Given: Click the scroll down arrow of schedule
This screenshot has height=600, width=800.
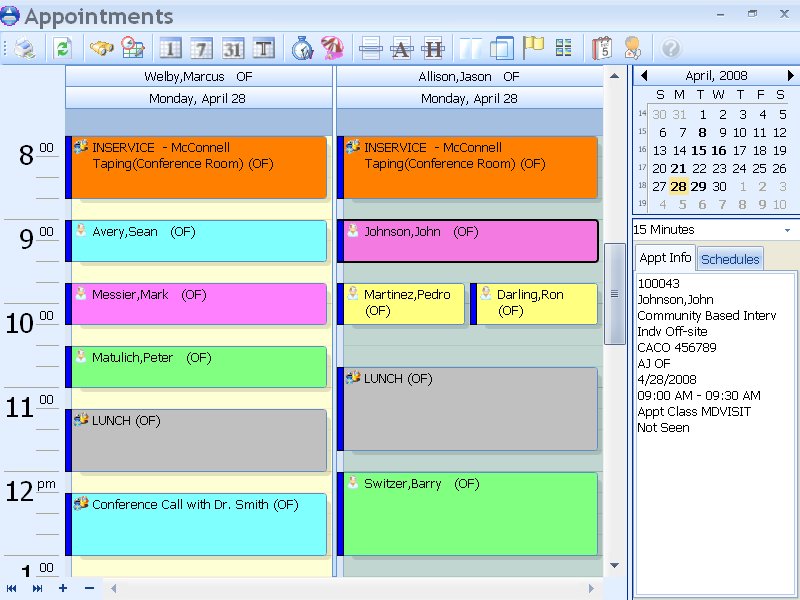Looking at the screenshot, I should point(614,565).
